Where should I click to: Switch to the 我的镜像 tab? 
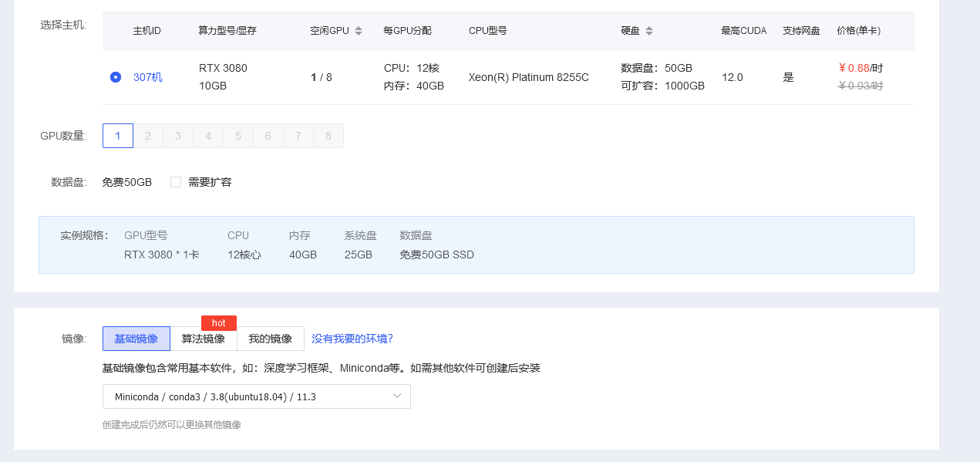271,339
